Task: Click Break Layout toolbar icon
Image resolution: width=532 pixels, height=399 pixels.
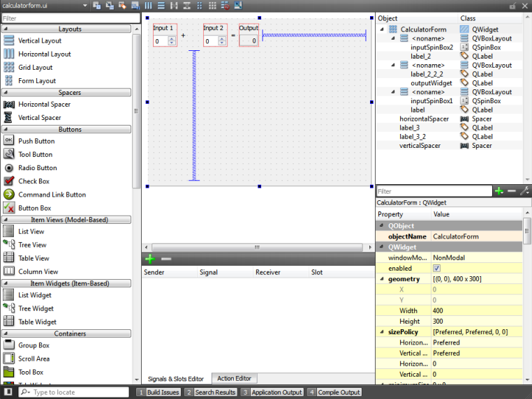Action: click(225, 6)
